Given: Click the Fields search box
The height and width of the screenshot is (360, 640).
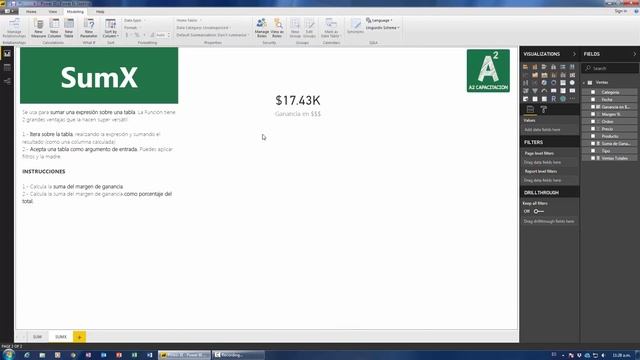Looking at the screenshot, I should click(x=610, y=68).
